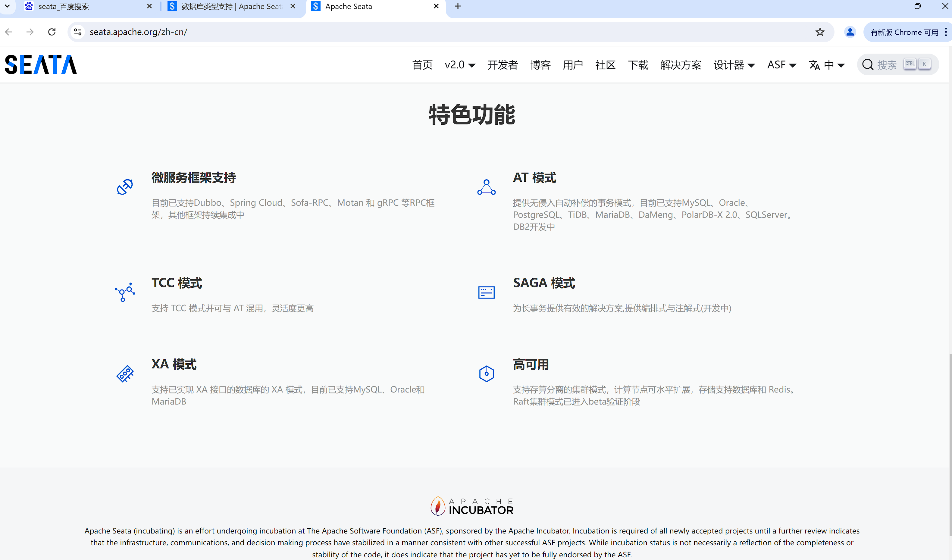
Task: Close the Apache Seata tab
Action: [436, 6]
